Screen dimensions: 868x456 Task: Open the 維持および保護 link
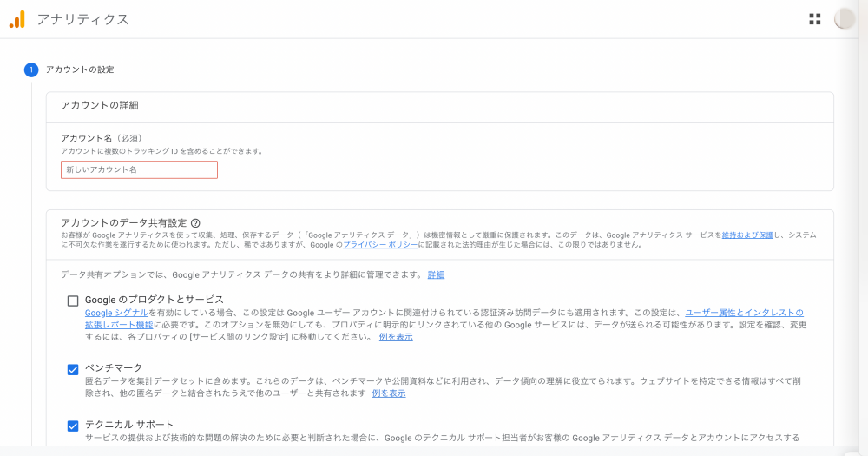click(x=747, y=235)
